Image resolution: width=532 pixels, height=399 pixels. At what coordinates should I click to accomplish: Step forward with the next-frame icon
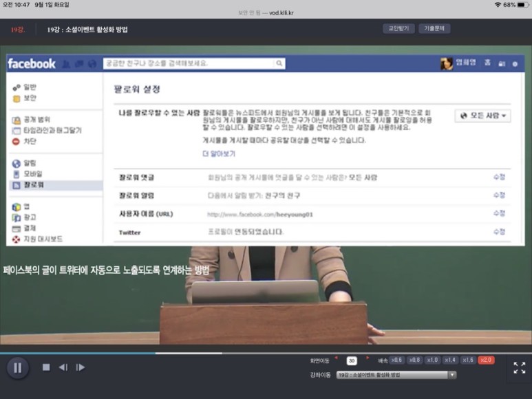[x=81, y=367]
